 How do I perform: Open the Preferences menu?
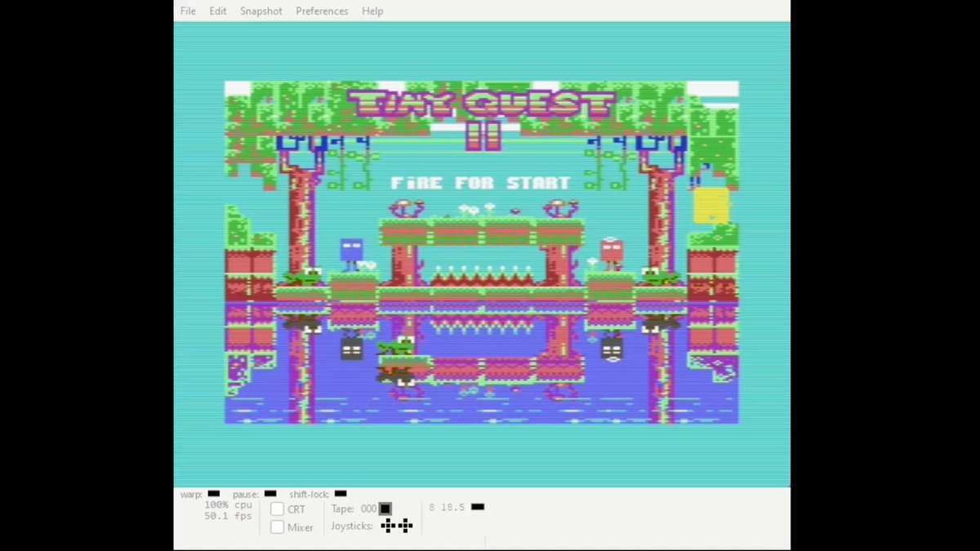pos(322,11)
